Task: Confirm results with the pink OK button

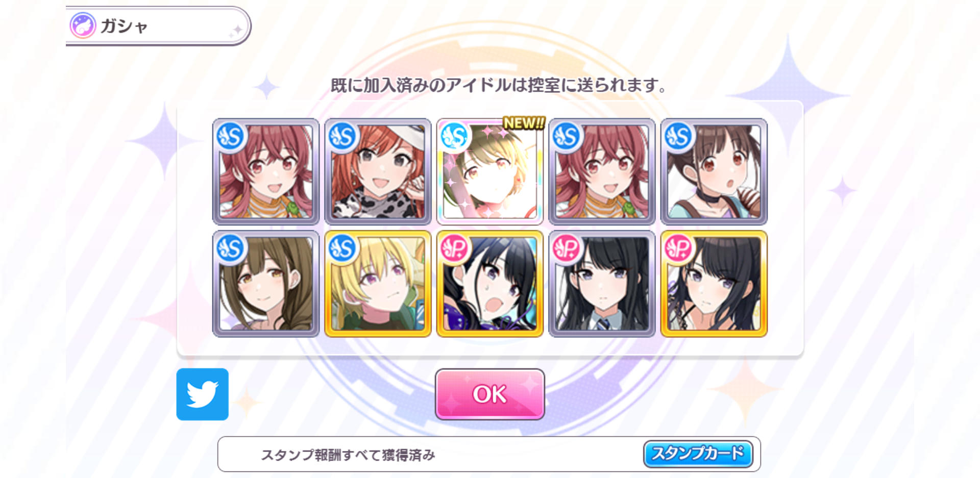Action: [x=490, y=394]
